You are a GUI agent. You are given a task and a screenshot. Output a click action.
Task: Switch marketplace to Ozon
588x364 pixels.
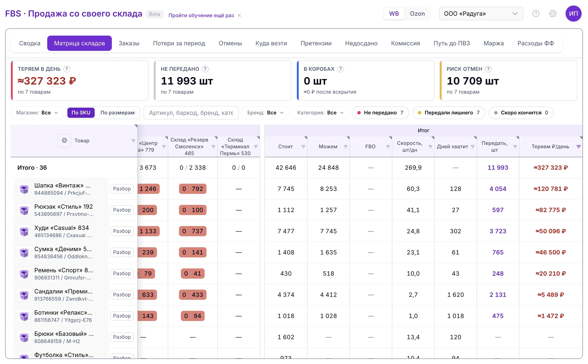(417, 14)
